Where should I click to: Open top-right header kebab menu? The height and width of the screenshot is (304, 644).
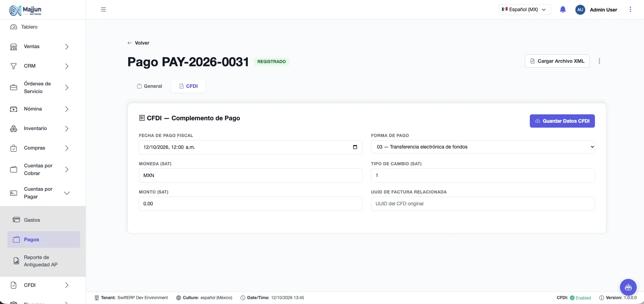pos(630,9)
